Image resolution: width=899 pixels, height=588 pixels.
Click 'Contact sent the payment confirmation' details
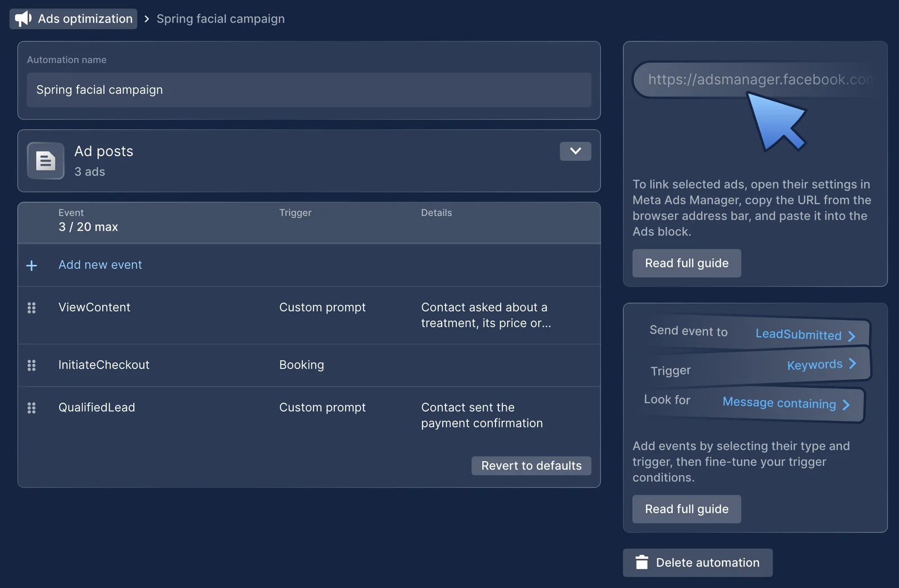tap(482, 415)
